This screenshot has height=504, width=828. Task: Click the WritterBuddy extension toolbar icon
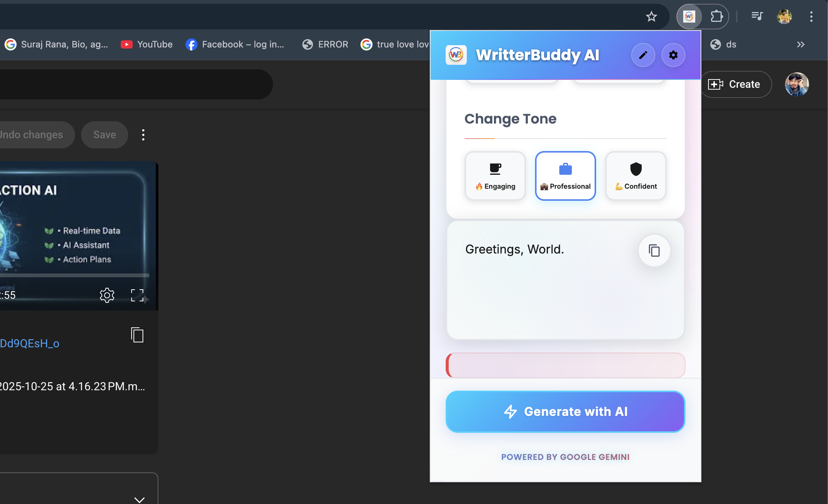click(689, 17)
